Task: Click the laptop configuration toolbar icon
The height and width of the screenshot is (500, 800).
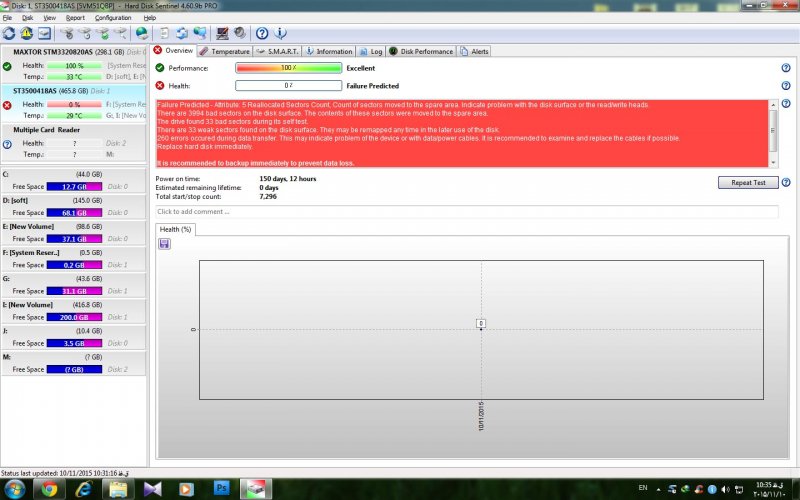Action: (222, 34)
